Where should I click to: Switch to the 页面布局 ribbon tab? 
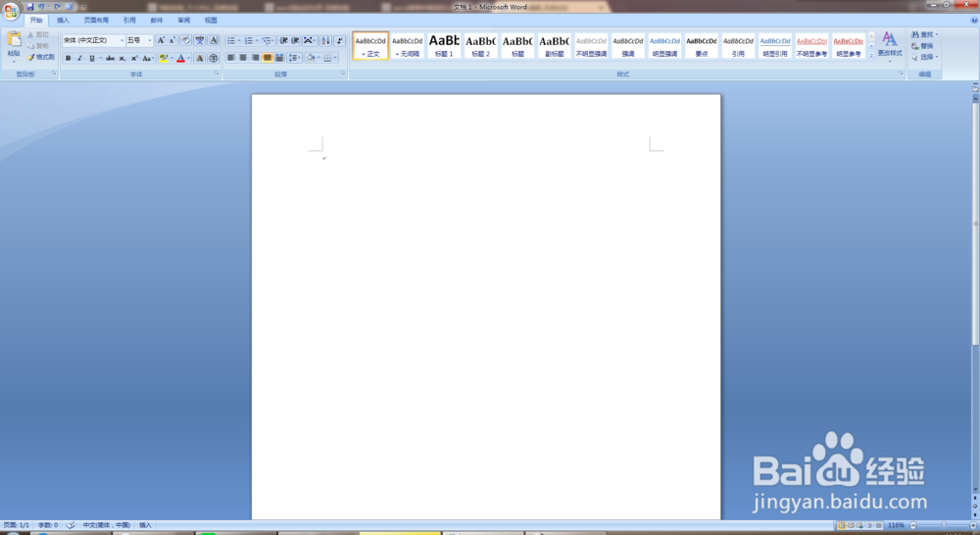96,21
